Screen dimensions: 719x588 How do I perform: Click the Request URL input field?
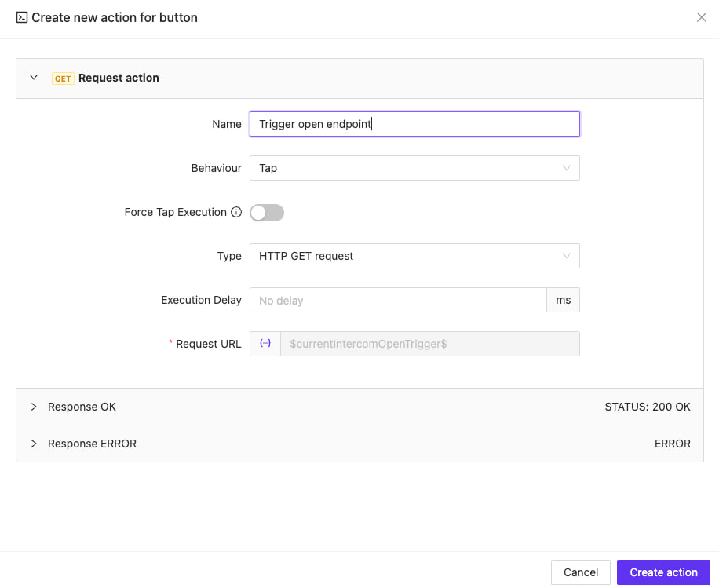coord(430,343)
